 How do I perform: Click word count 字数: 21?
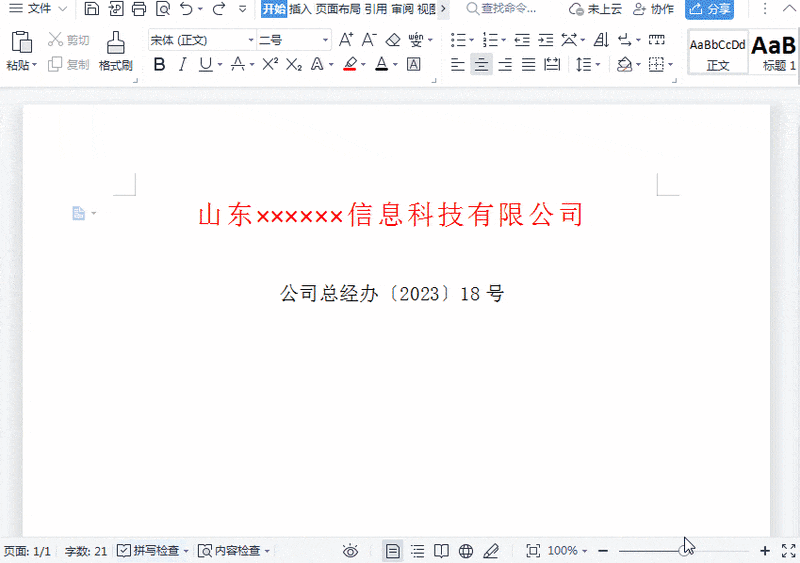point(86,551)
